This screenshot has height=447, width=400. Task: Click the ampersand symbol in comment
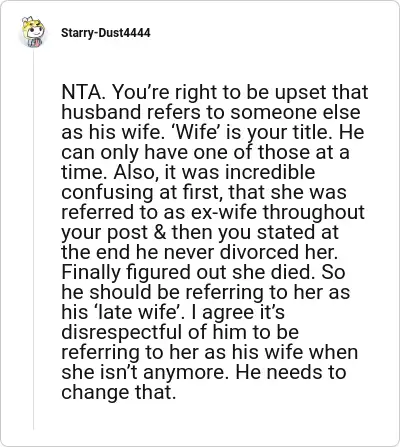160,232
